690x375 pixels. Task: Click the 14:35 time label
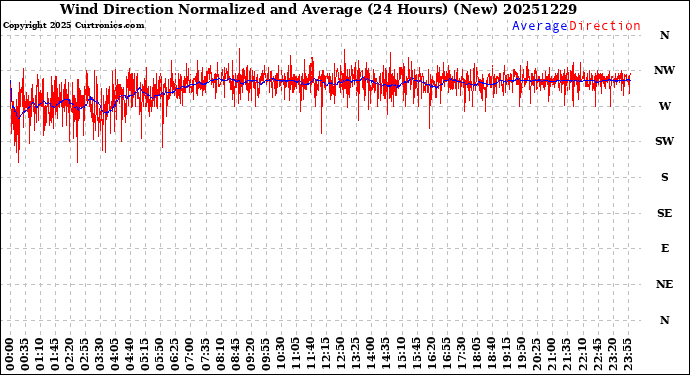pos(386,354)
